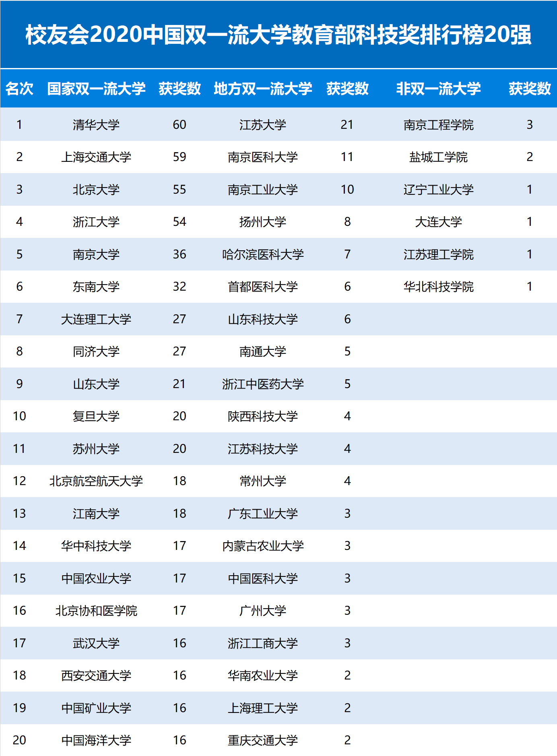Click the cell 陕西科技大学
Image resolution: width=557 pixels, height=756 pixels.
tap(263, 416)
